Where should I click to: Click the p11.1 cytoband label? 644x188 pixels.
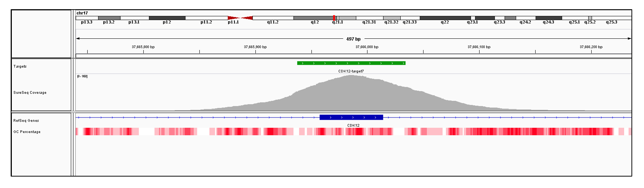pyautogui.click(x=233, y=22)
